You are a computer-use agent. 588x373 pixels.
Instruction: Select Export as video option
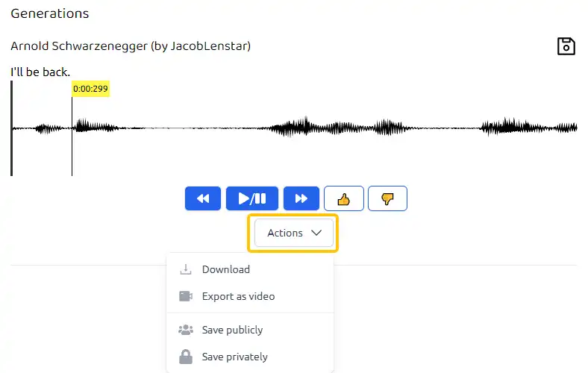coord(250,296)
